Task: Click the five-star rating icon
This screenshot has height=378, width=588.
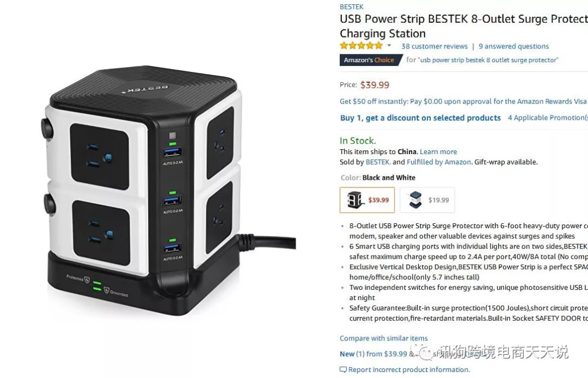Action: click(361, 46)
